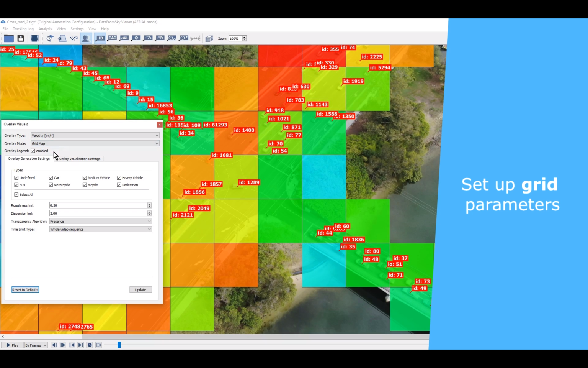This screenshot has height=368, width=588.
Task: Jump to the last frame
Action: (x=80, y=345)
